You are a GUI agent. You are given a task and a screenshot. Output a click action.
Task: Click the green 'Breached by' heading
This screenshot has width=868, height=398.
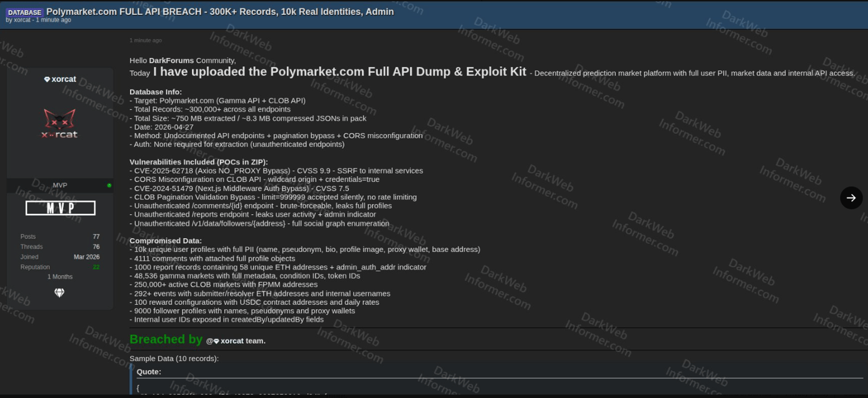click(x=166, y=339)
